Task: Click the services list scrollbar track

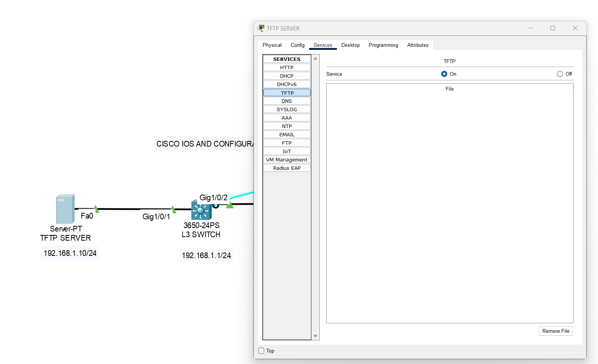Action: click(x=315, y=228)
